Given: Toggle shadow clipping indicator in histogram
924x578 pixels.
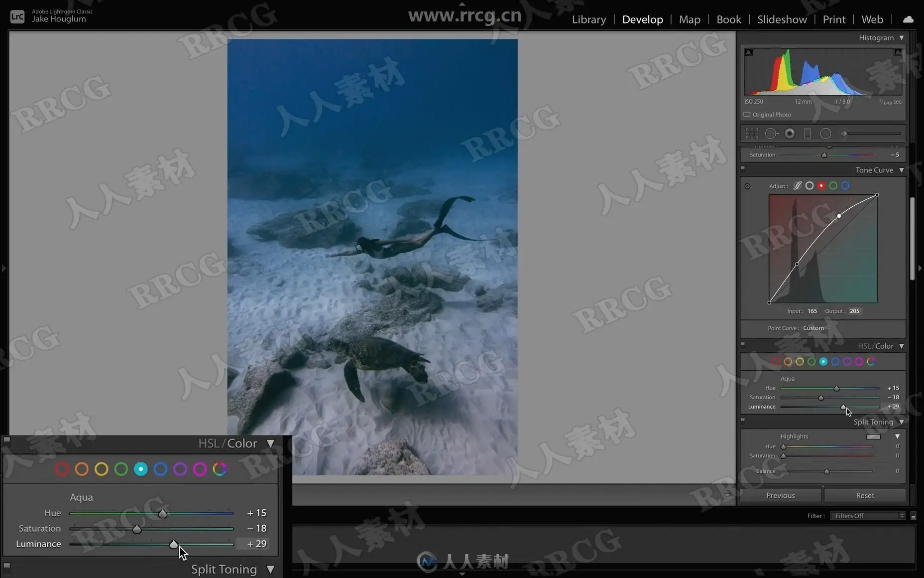Looking at the screenshot, I should point(749,52).
